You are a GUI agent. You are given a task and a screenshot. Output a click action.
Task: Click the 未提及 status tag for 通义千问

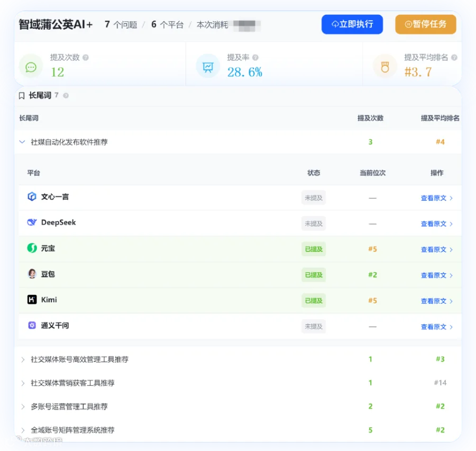click(x=314, y=327)
